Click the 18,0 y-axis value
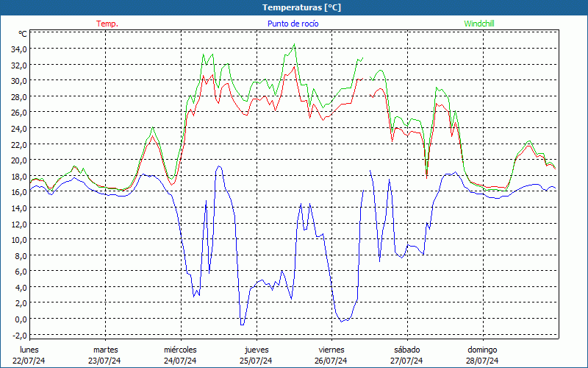588x368 pixels. pos(19,176)
